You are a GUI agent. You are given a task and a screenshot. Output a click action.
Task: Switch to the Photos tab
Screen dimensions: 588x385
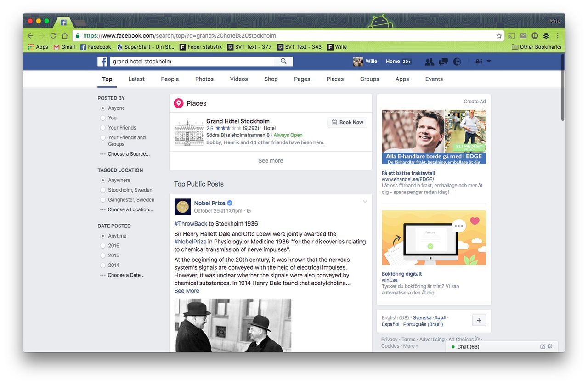click(x=204, y=79)
